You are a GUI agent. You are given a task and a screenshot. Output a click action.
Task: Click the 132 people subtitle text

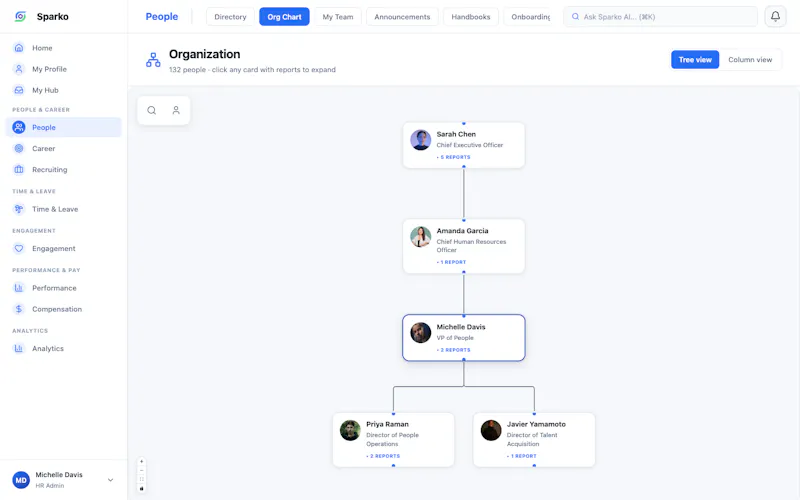click(x=252, y=69)
